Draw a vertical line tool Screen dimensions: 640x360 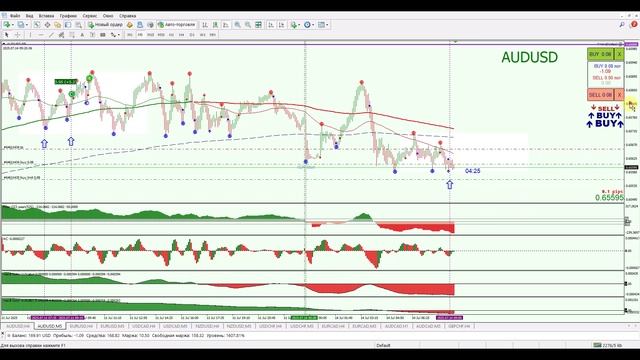point(30,35)
